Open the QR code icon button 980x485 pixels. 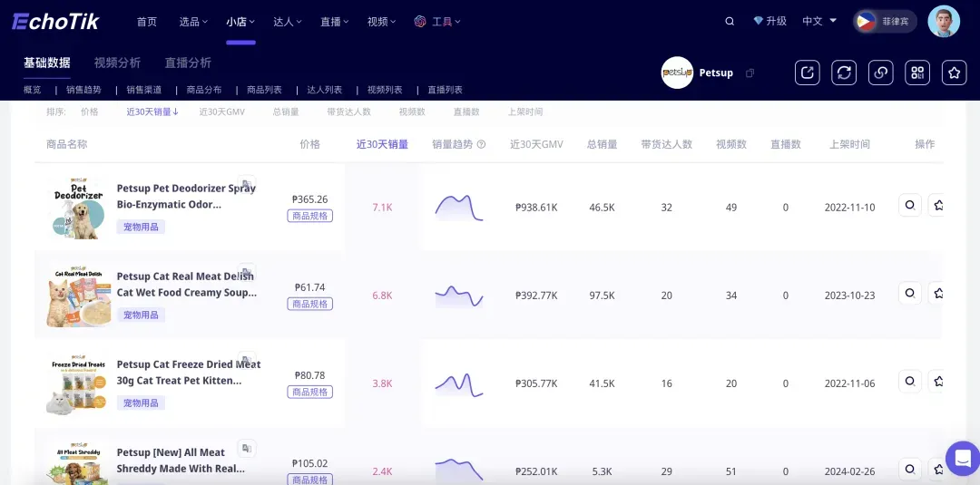917,73
